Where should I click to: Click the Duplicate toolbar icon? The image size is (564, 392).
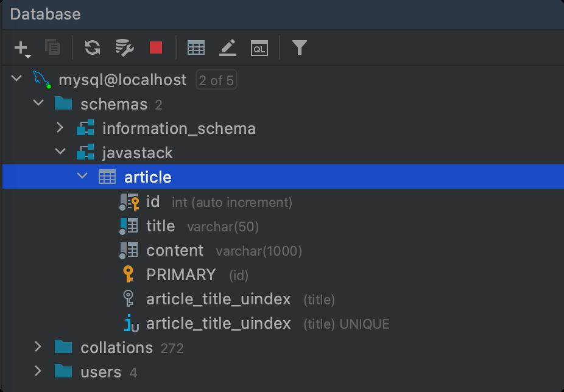pos(53,47)
